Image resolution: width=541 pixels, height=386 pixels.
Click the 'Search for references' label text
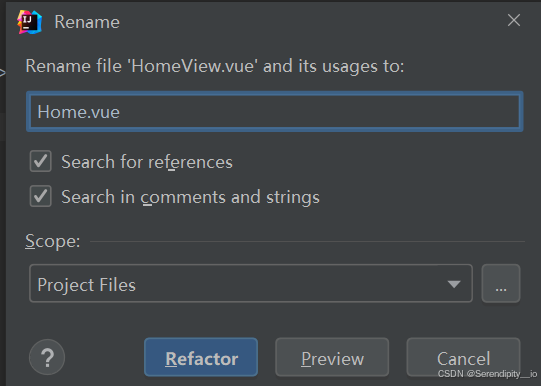(147, 162)
